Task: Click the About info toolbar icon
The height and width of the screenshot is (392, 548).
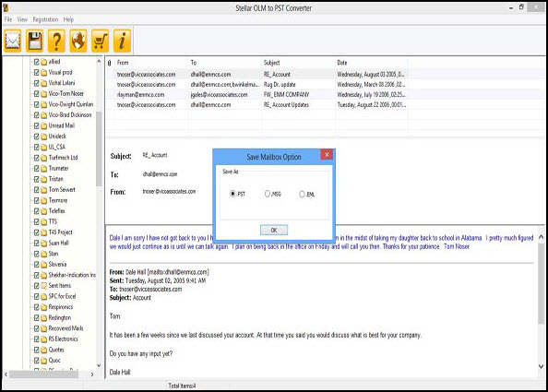Action: point(122,41)
